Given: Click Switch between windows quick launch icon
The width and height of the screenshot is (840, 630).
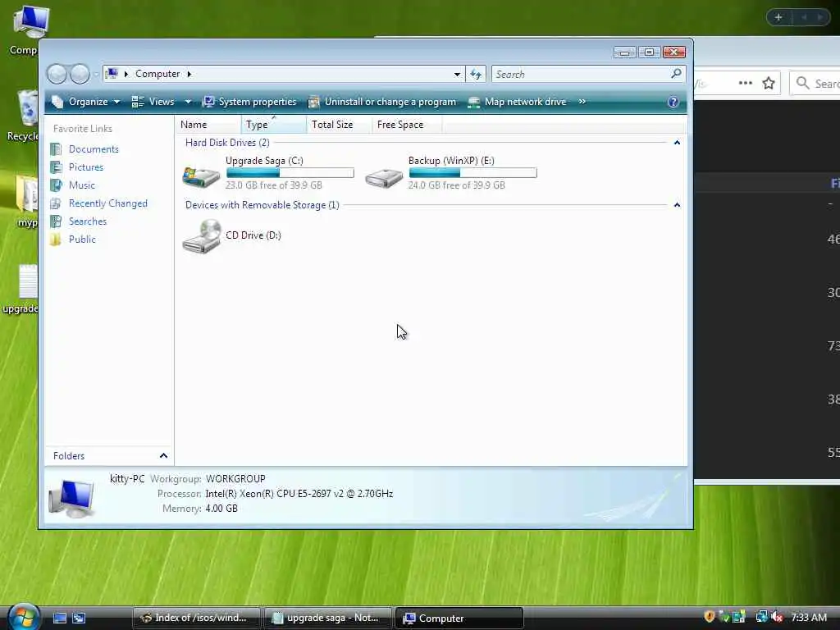Looking at the screenshot, I should (79, 618).
